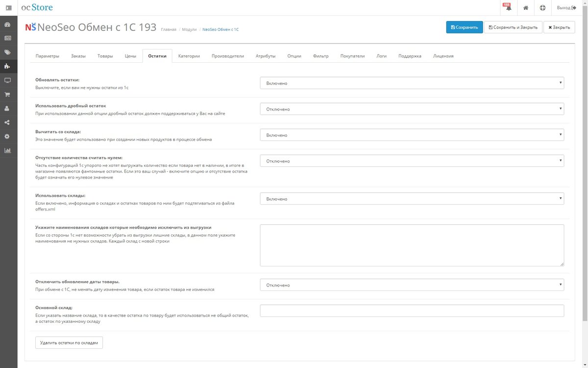Open the support lifebuoy icon in the header
588x368 pixels.
coord(542,8)
